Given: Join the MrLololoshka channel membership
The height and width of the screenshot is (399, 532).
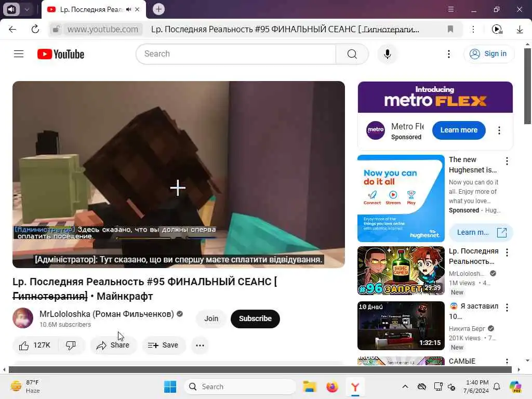Looking at the screenshot, I should [x=211, y=318].
